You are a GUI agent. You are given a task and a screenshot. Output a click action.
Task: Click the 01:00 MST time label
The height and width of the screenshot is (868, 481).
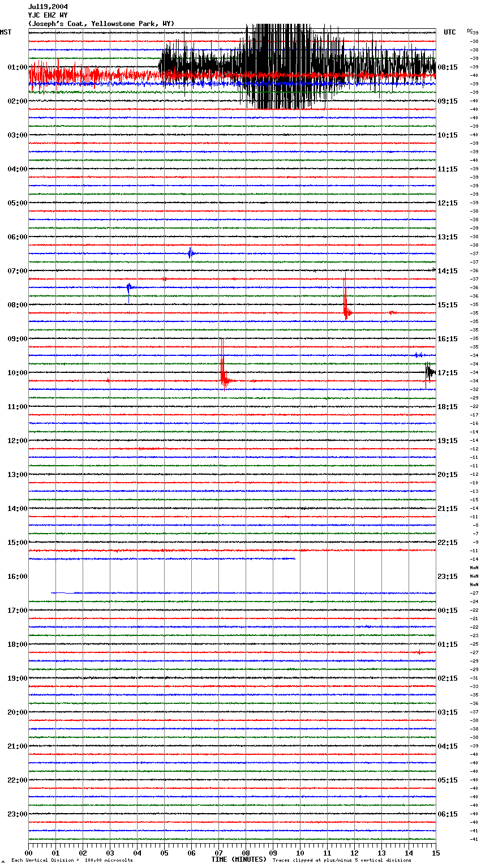18,67
